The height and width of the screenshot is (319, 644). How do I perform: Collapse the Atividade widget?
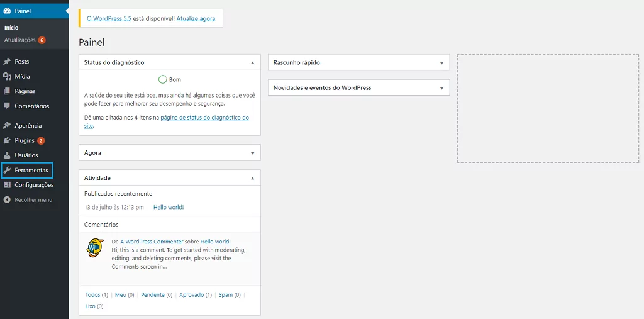[x=253, y=179]
